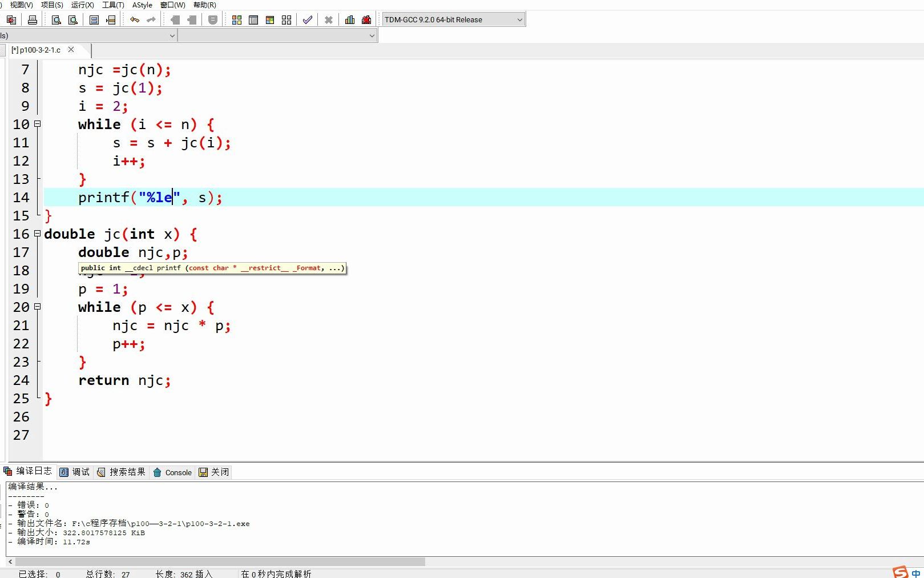
Task: Switch to the 调试 panel tab
Action: point(75,472)
